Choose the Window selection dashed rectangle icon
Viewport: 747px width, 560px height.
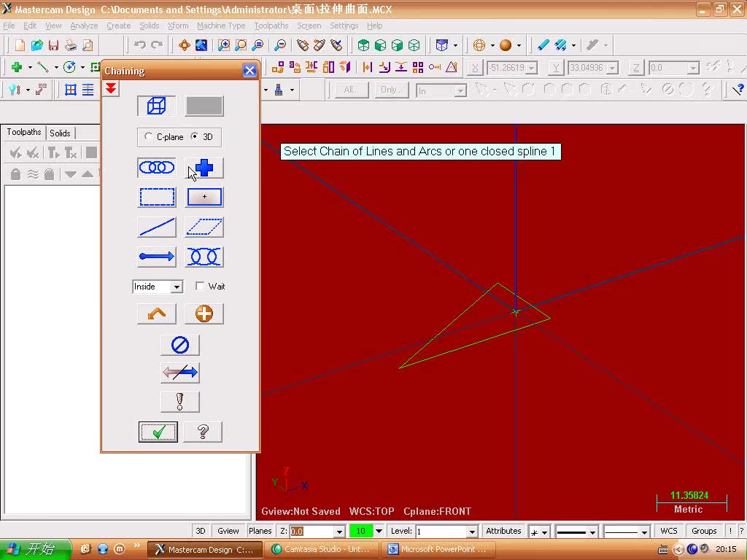[157, 197]
